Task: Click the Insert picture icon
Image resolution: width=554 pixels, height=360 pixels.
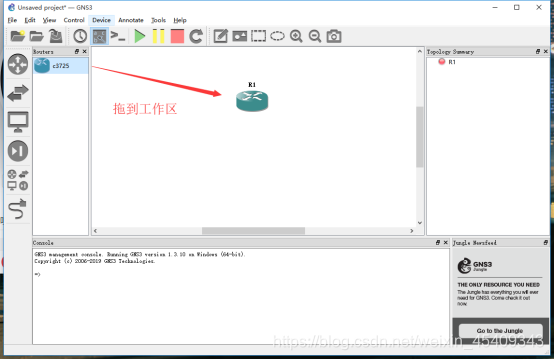Action: 240,36
